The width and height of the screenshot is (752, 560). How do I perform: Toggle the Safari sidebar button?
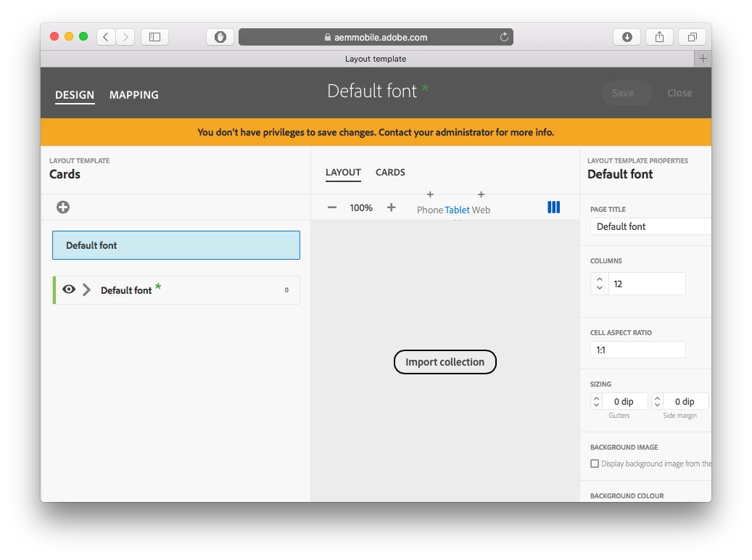[154, 37]
